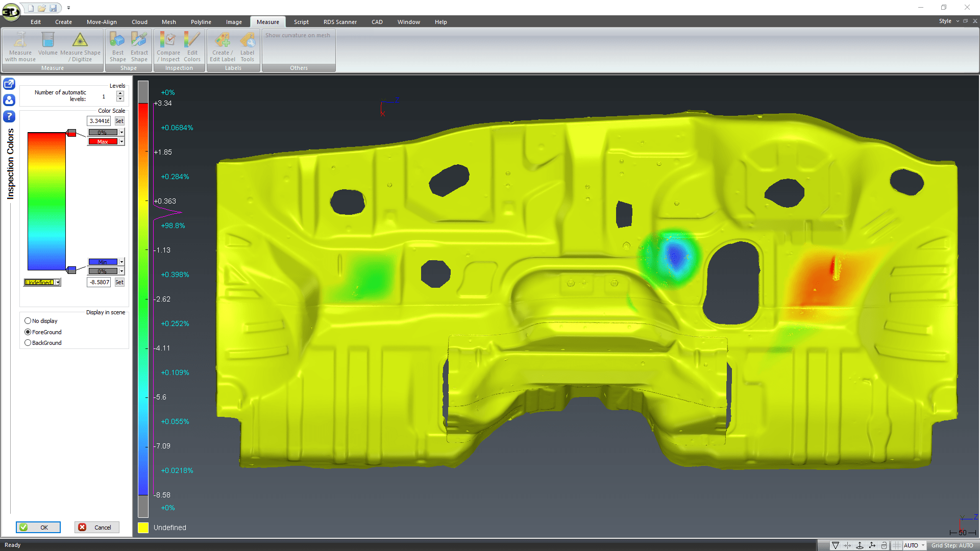Switch to the Mesh ribbon tab
This screenshot has height=551, width=980.
click(169, 22)
